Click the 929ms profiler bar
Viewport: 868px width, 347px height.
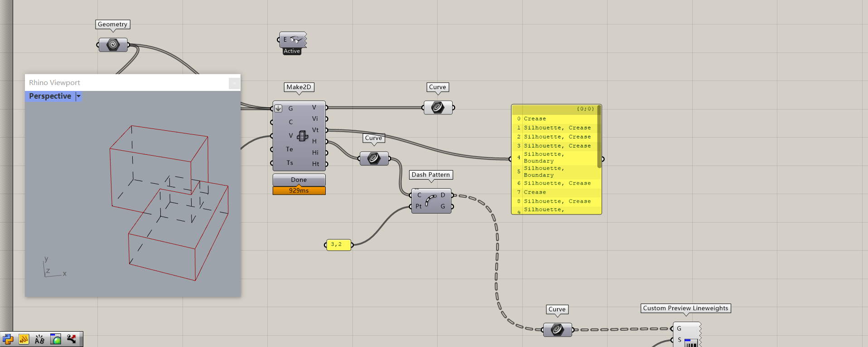[299, 190]
